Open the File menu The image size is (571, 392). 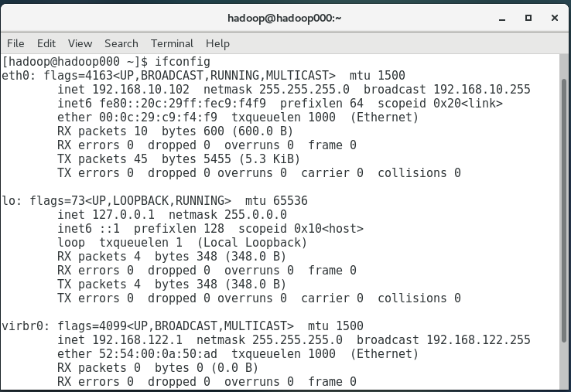15,43
